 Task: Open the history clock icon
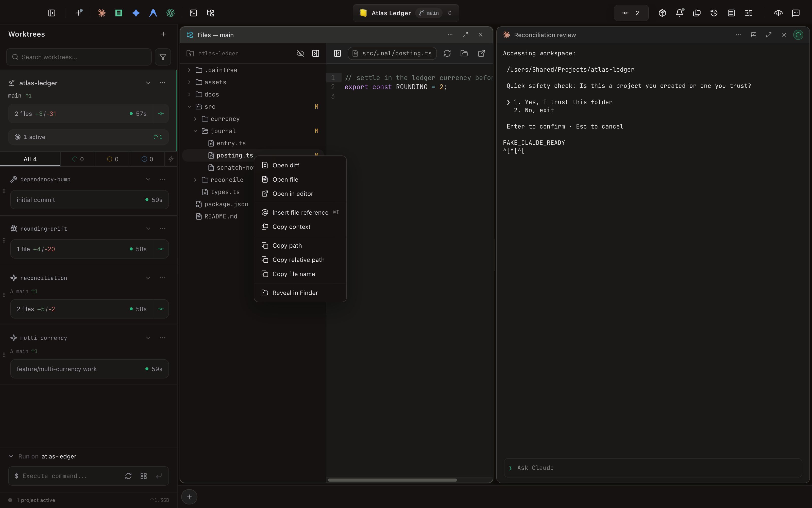click(x=714, y=13)
